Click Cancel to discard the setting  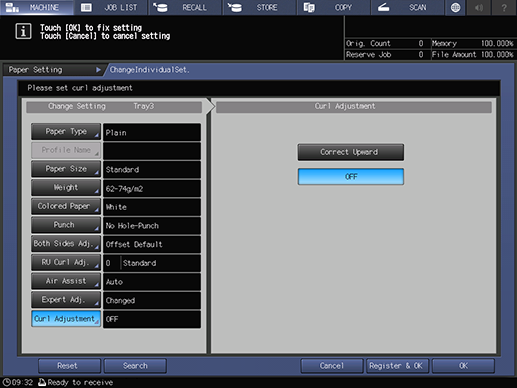click(x=332, y=366)
